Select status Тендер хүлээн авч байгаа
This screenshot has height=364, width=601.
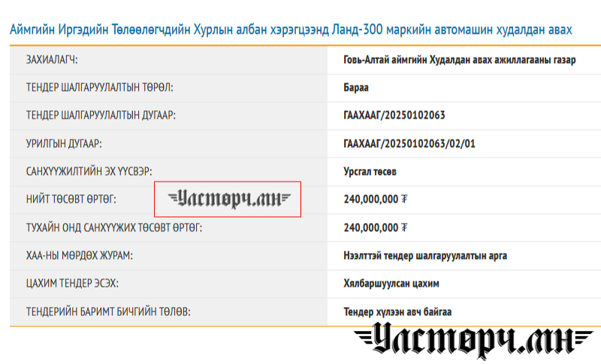pos(397,312)
